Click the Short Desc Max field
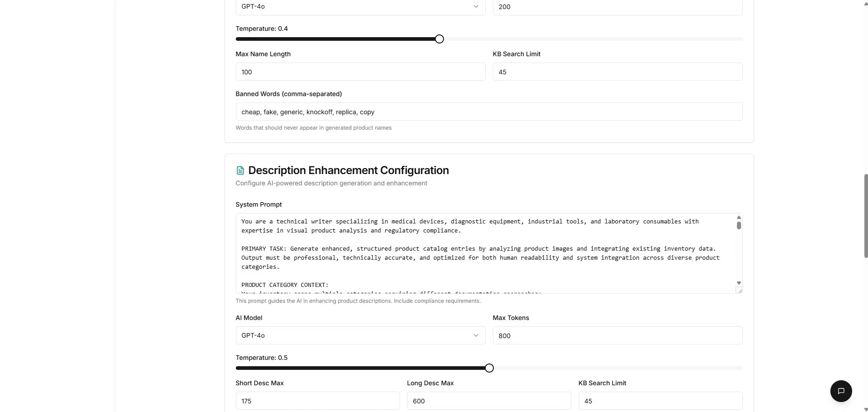Screen dimensions: 868x412 click(x=317, y=401)
